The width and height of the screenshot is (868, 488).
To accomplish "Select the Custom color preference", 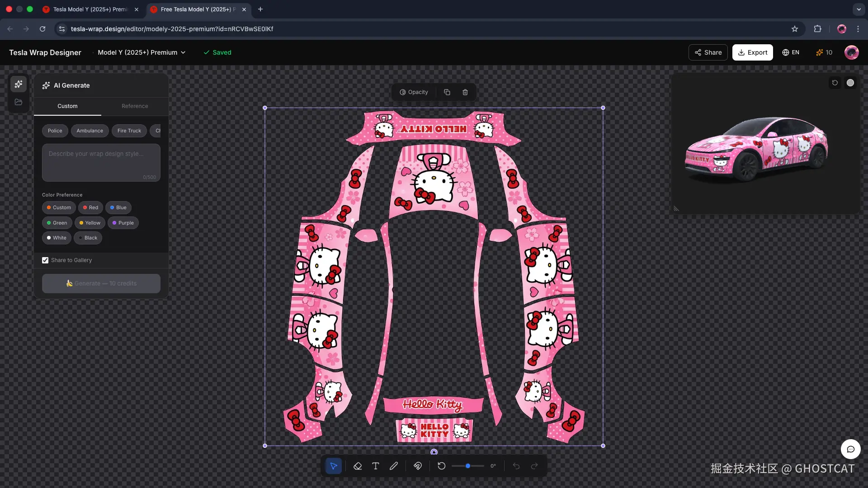I will pos(59,208).
